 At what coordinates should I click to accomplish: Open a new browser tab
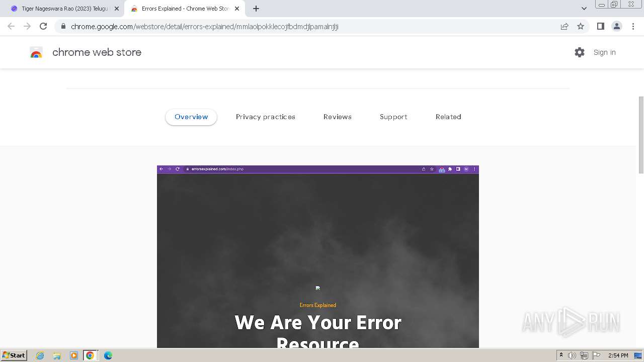256,9
